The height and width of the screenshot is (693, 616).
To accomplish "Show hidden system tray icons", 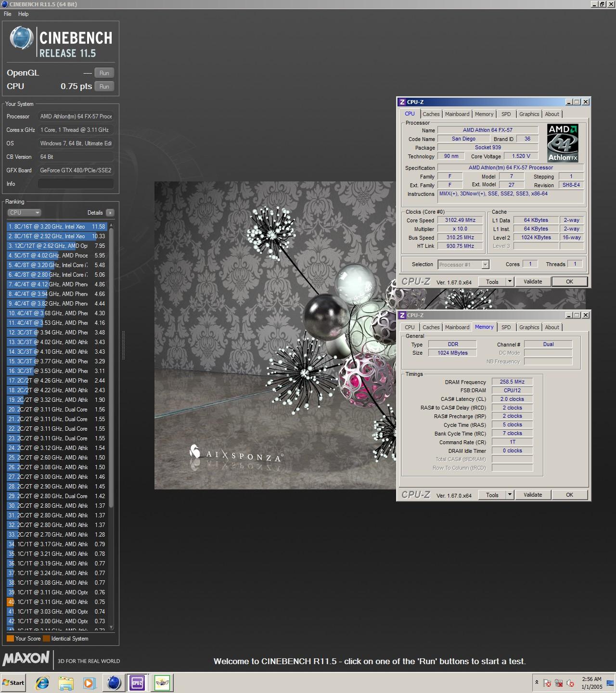I will click(x=537, y=682).
